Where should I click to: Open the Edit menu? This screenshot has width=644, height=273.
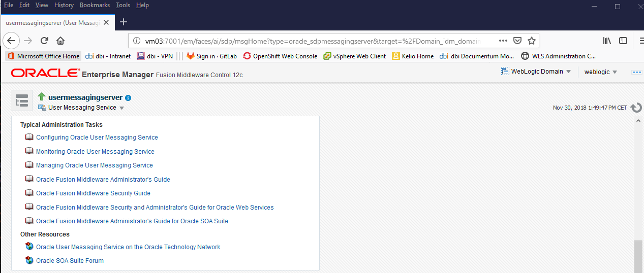coord(24,5)
